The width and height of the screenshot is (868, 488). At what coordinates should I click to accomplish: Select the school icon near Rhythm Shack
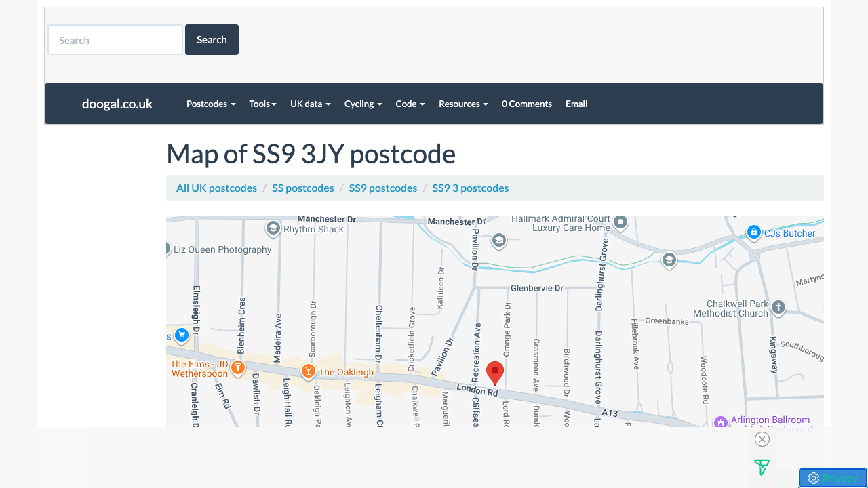click(x=273, y=229)
